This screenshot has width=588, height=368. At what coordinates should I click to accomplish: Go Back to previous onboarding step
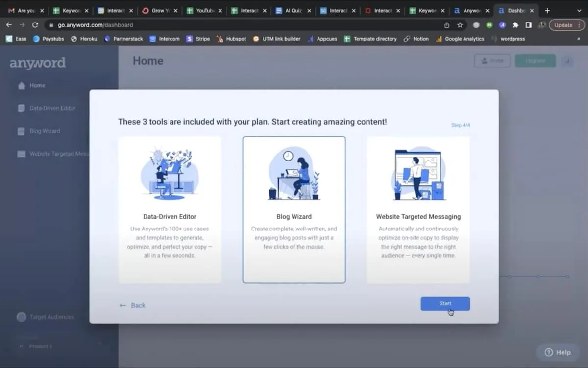click(x=132, y=305)
